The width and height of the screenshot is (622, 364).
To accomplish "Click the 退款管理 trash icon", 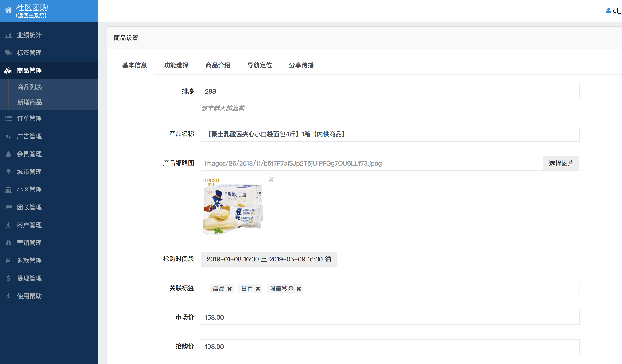I will [8, 261].
